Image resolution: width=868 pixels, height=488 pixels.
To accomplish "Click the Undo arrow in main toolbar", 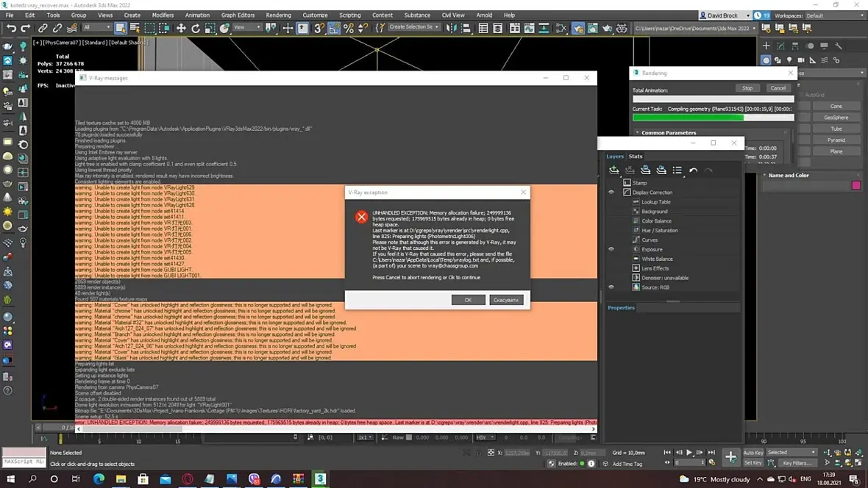I will pos(11,28).
